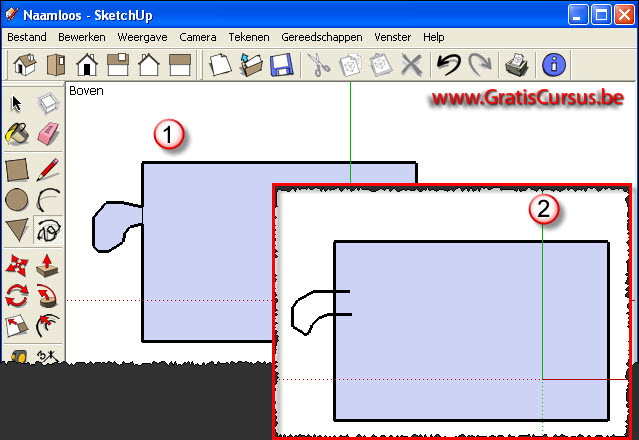Select the pink Eraser tool
639x440 pixels.
[x=48, y=134]
